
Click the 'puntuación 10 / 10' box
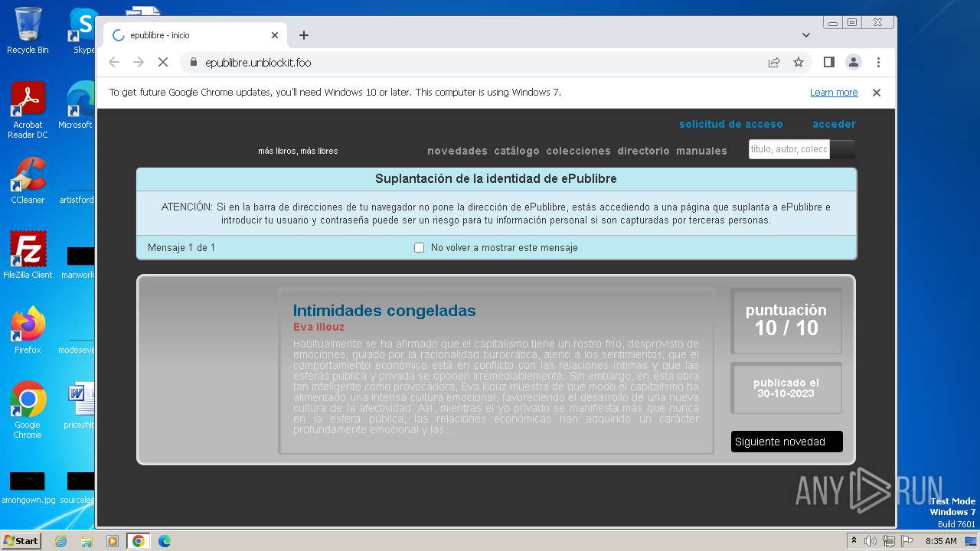point(786,321)
